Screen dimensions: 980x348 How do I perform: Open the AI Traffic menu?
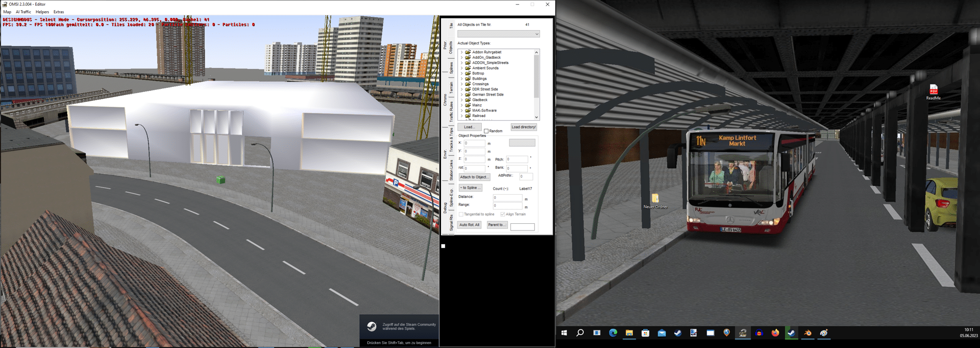[23, 12]
